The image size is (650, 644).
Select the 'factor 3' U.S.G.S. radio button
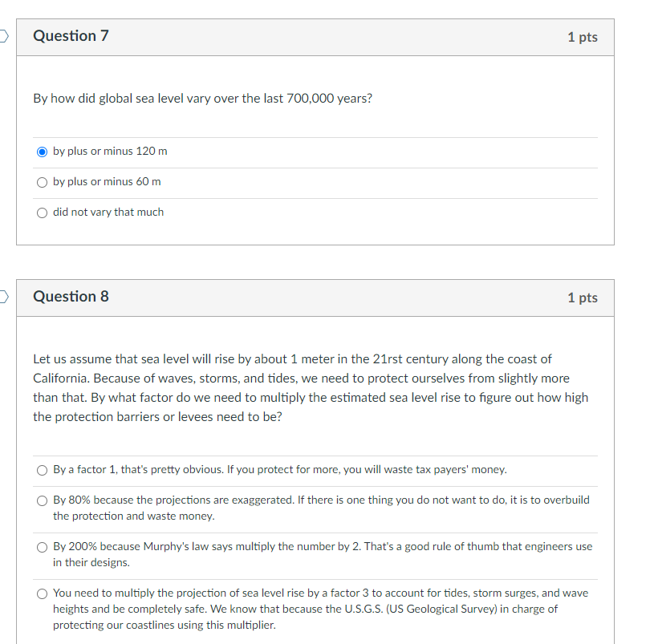point(42,593)
